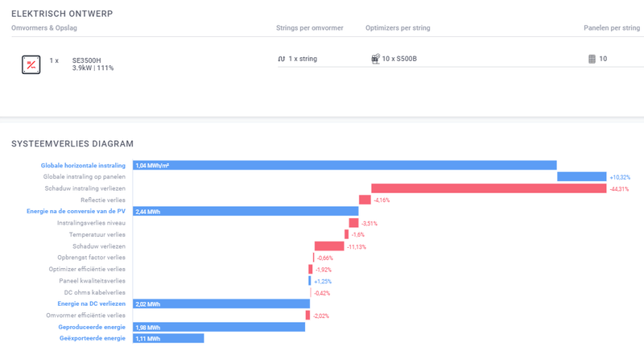Click the blue 2,44 MWh bar

[246, 212]
